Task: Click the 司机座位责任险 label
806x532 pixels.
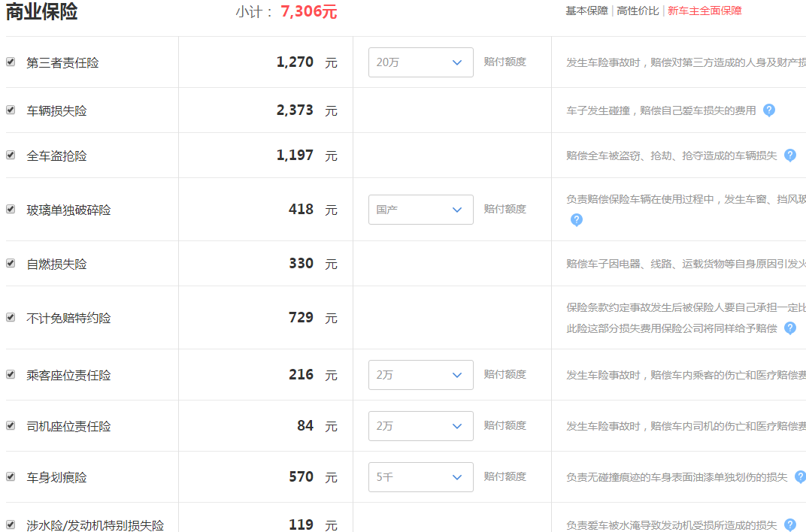Action: pyautogui.click(x=69, y=427)
